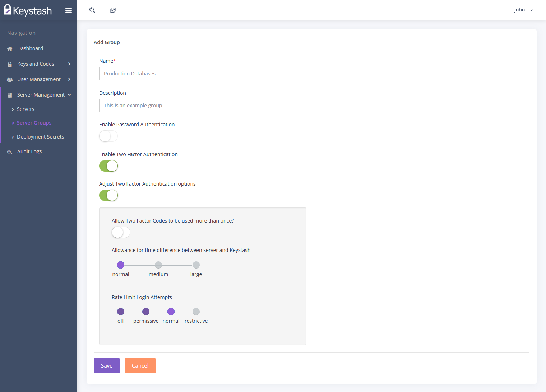Open Deployment Secrets from the sidebar
The width and height of the screenshot is (546, 392).
tap(40, 137)
